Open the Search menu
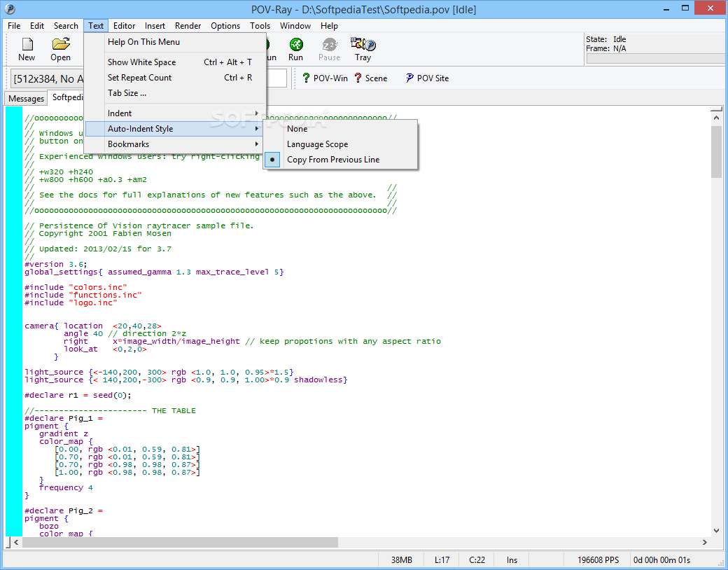Screen dimensions: 728x570 click(66, 25)
